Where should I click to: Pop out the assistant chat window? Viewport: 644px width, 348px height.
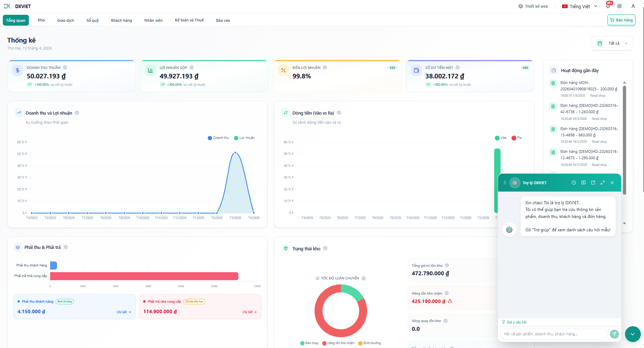click(593, 183)
